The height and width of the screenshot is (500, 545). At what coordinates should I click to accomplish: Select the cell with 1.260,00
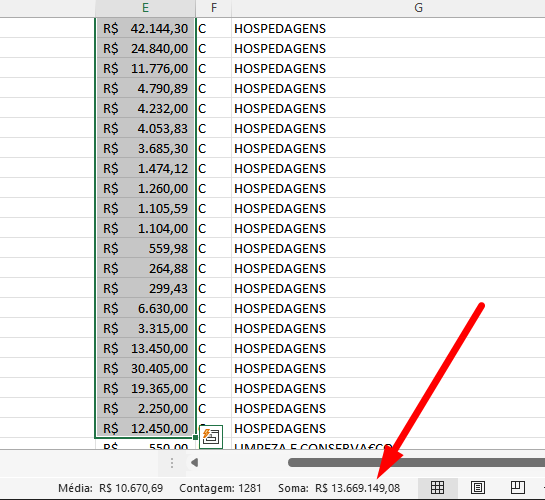click(146, 188)
